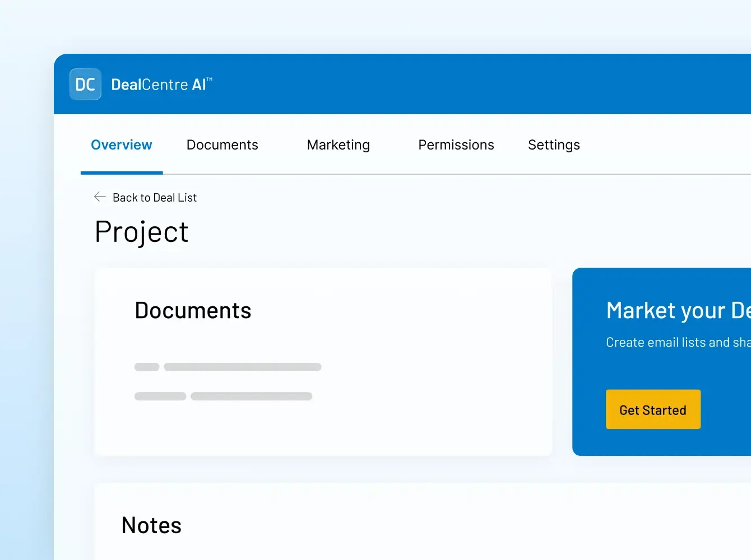Open the Overview tab
Image resolution: width=751 pixels, height=560 pixels.
click(122, 145)
